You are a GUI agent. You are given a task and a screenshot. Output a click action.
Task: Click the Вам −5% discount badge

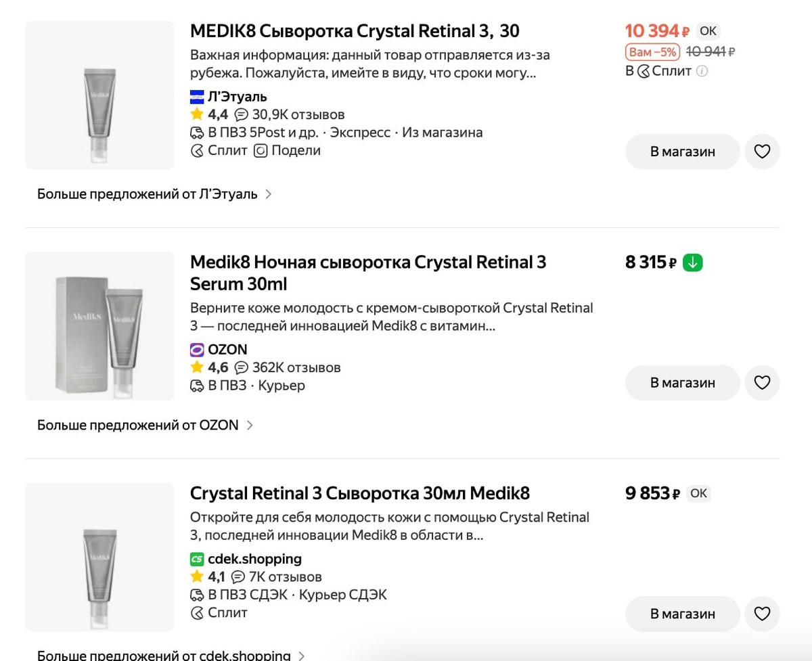652,52
